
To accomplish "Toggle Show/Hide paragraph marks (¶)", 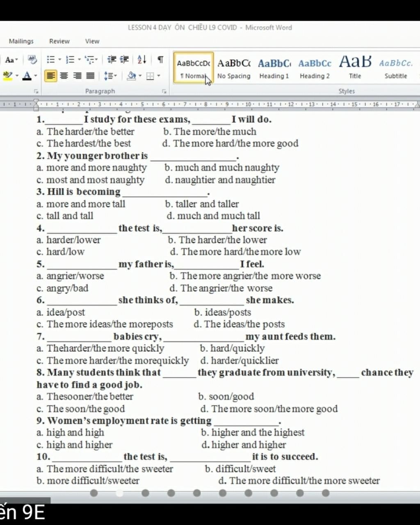I will (160, 60).
